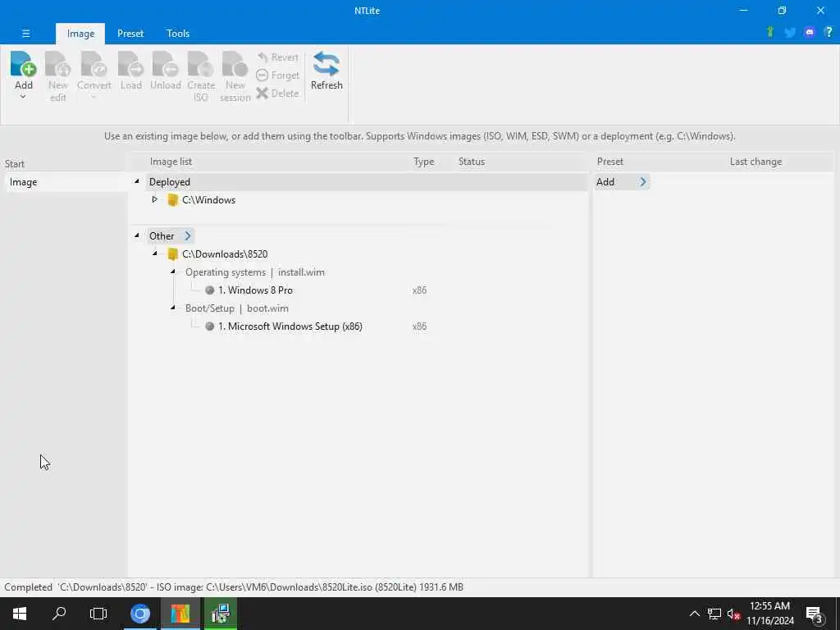Click the Microsoft Windows Setup status dot

coord(209,326)
